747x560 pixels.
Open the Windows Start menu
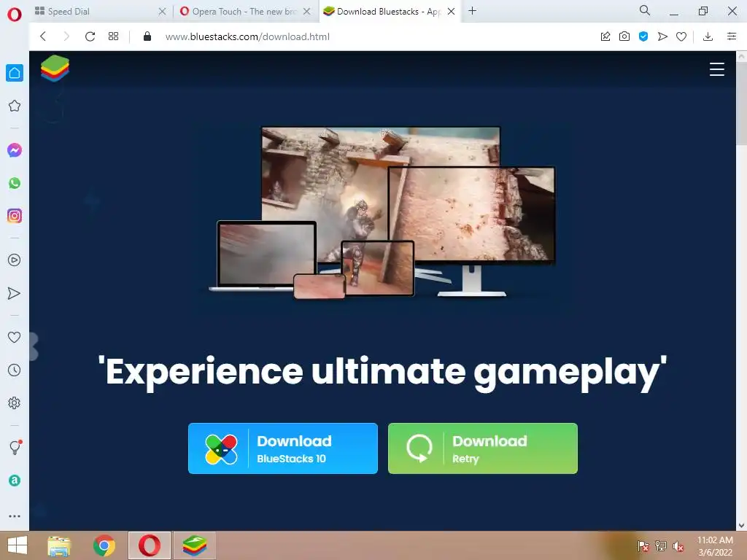[18, 545]
